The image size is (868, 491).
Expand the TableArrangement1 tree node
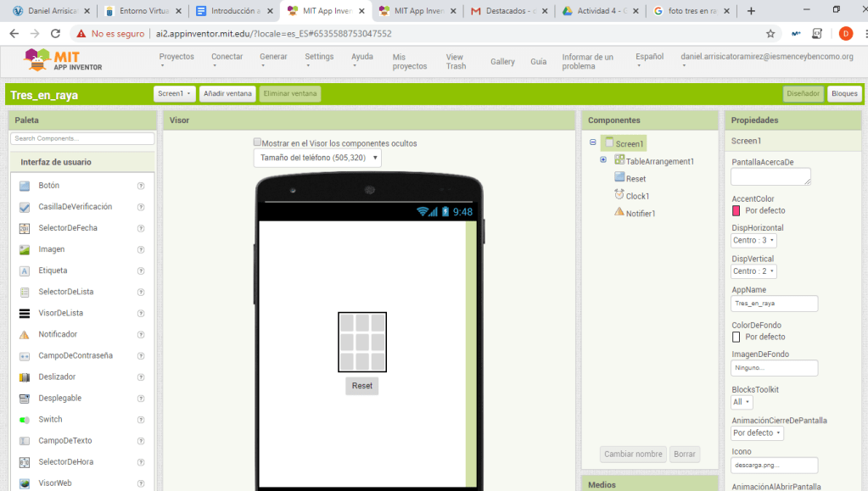603,160
